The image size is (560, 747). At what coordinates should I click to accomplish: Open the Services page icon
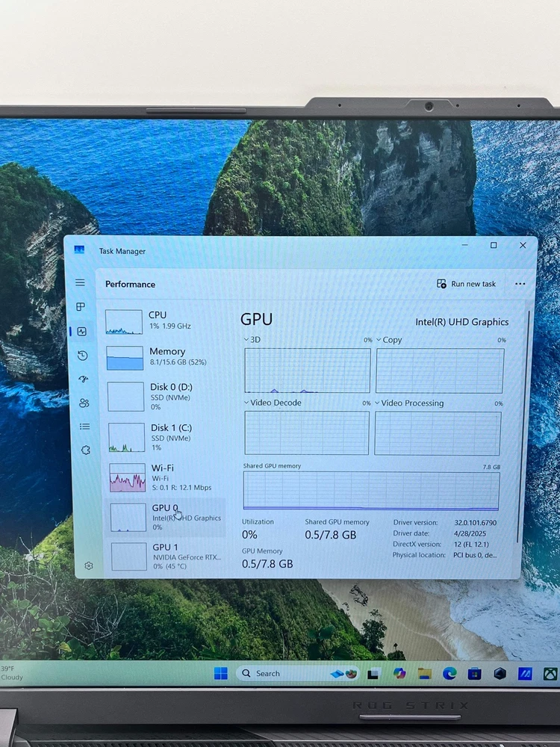click(85, 450)
